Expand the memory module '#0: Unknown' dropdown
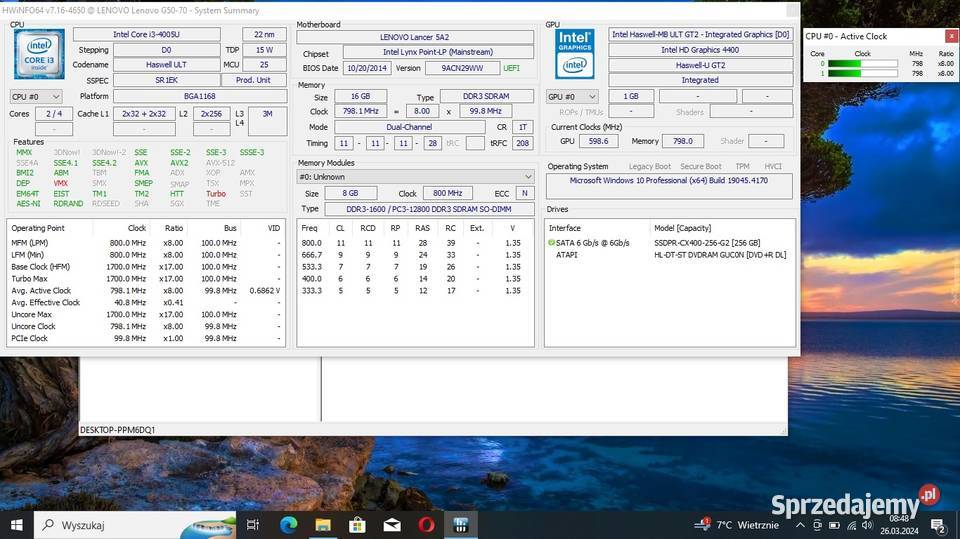This screenshot has width=960, height=539. [x=415, y=176]
